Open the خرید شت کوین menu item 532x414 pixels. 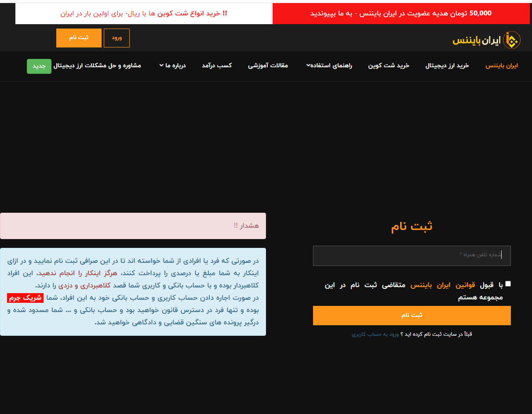pyautogui.click(x=389, y=65)
